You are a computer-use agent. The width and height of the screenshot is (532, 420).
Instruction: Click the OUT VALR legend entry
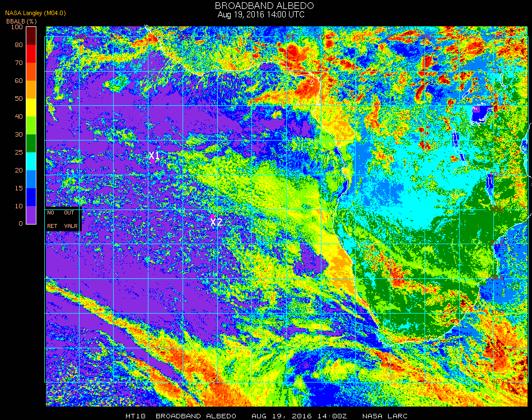coord(71,219)
